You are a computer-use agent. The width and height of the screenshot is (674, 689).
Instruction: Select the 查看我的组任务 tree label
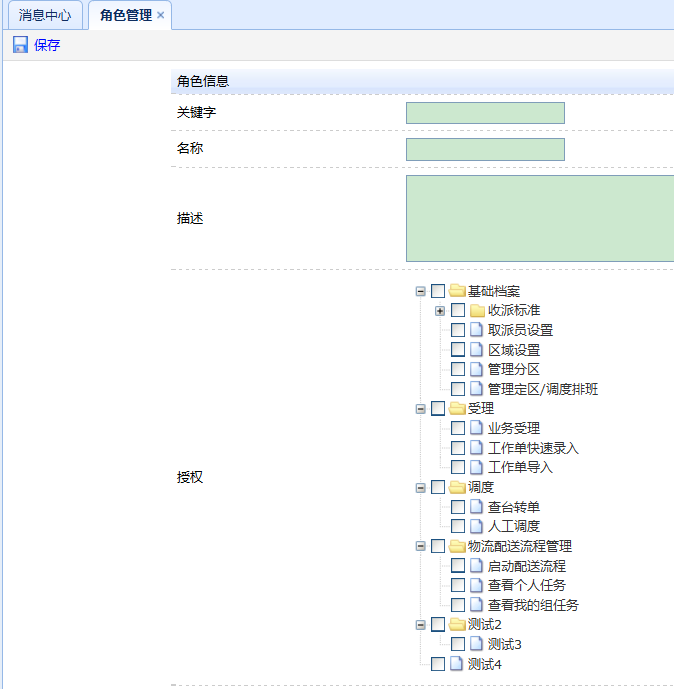tap(533, 605)
